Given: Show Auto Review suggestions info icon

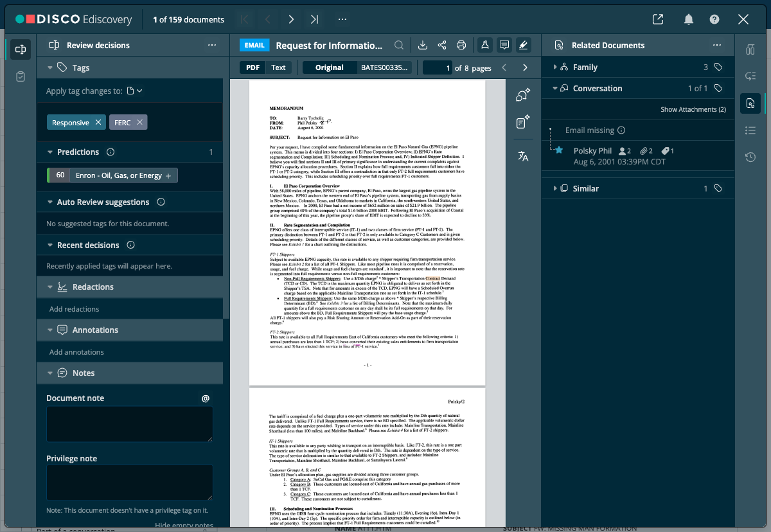Looking at the screenshot, I should [x=161, y=202].
